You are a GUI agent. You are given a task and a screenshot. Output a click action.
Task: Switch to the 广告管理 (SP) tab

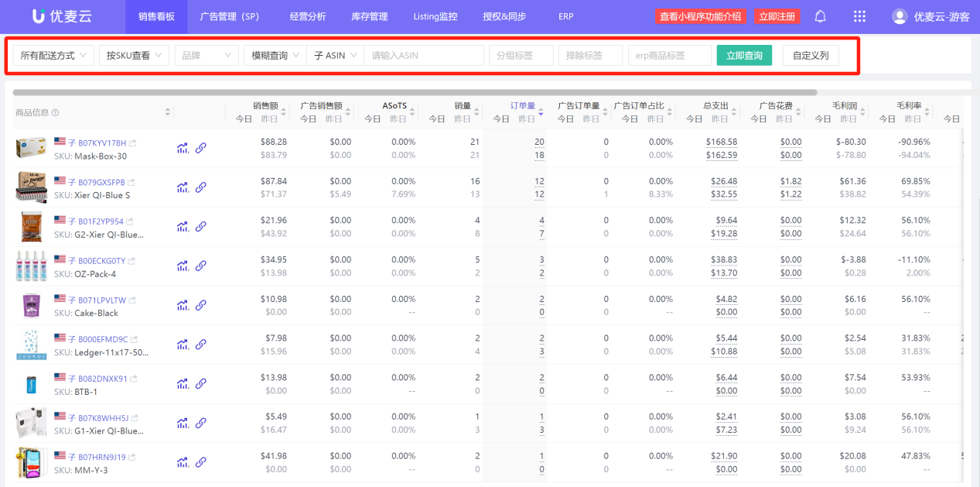[229, 16]
